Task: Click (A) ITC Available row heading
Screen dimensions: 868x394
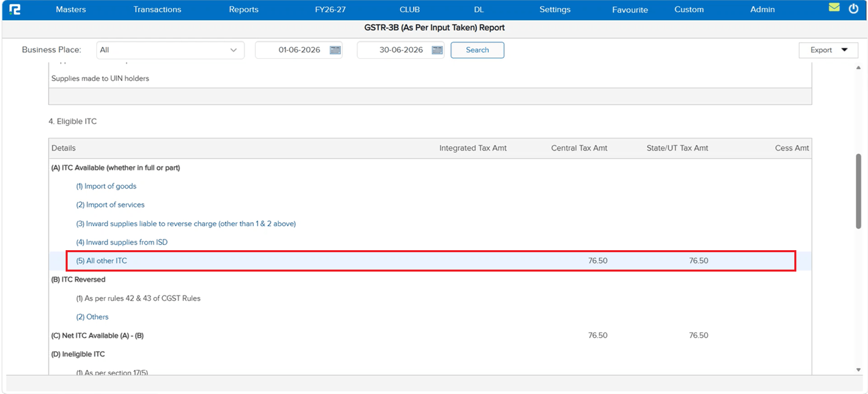Action: pyautogui.click(x=115, y=168)
